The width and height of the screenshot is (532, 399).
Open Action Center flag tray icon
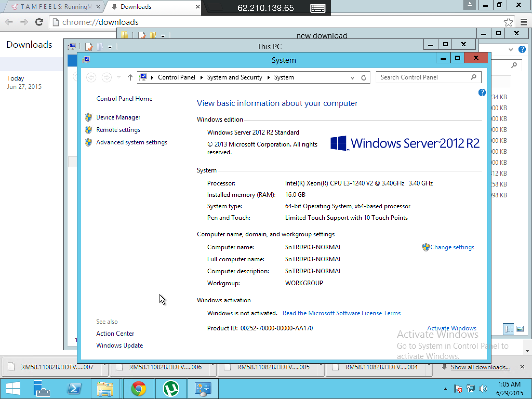(458, 389)
